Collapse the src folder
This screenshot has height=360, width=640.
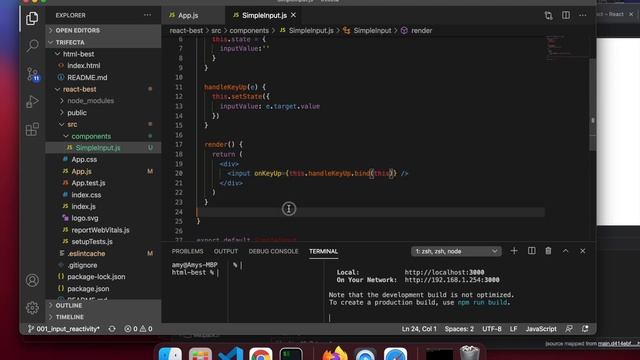pos(72,124)
